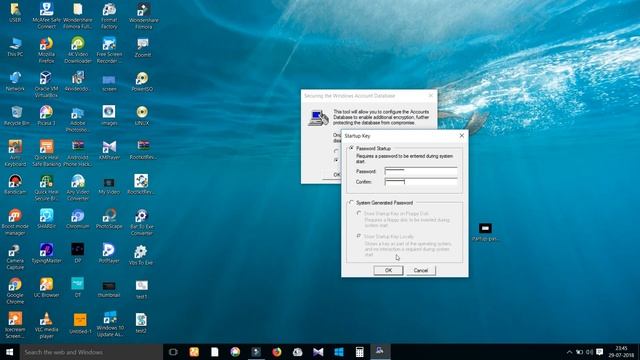Select the test1 file on desktop
Viewport: 640px width, 360px height.
click(142, 289)
